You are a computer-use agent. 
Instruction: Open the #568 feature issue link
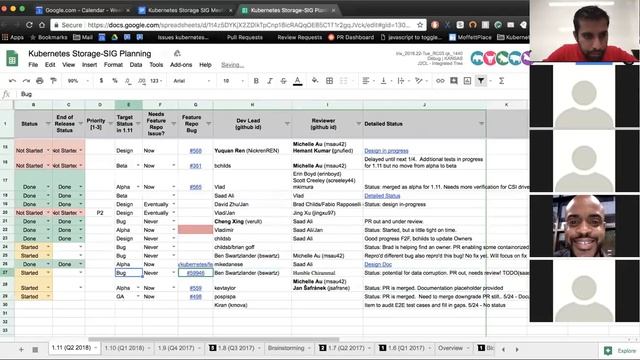[196, 151]
